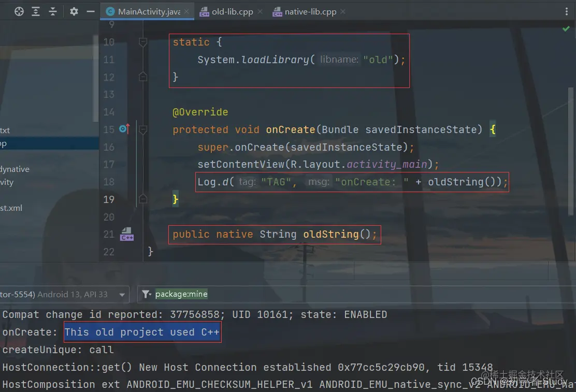The height and width of the screenshot is (392, 576).
Task: Open the editor tabs more options menu
Action: 567,12
